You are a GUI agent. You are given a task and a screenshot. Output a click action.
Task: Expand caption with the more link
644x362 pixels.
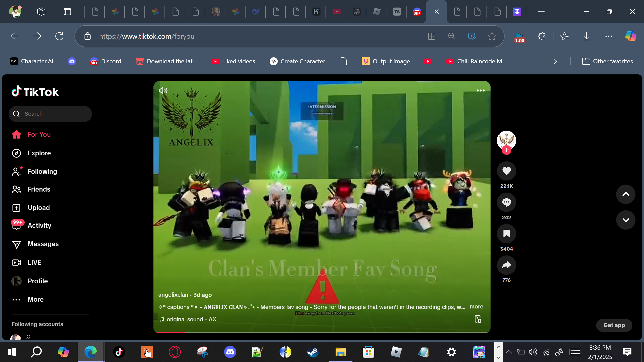(476, 307)
